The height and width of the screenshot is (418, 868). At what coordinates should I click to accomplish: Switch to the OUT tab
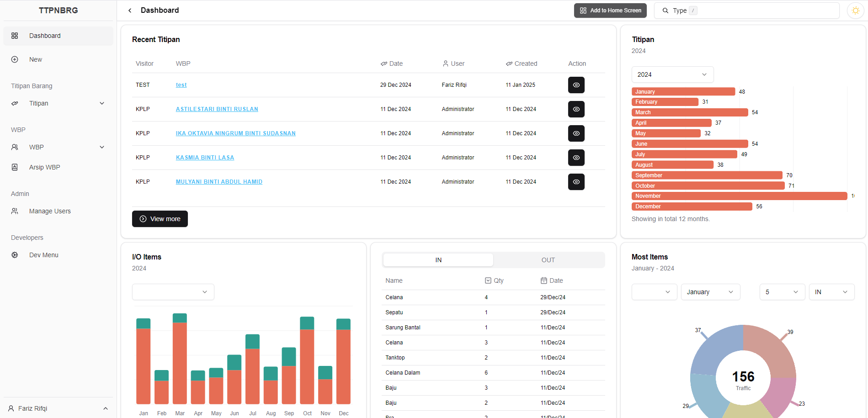point(548,260)
